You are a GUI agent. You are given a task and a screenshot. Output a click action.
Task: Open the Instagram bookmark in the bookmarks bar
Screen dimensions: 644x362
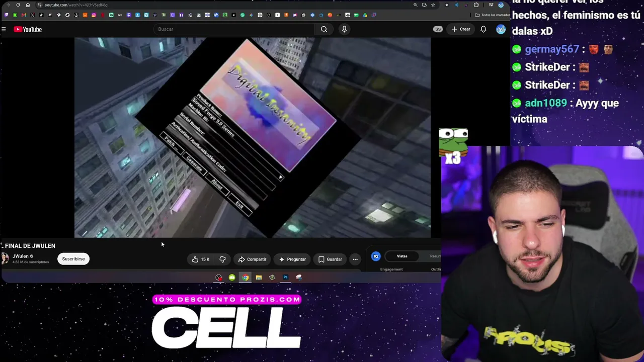(x=94, y=15)
